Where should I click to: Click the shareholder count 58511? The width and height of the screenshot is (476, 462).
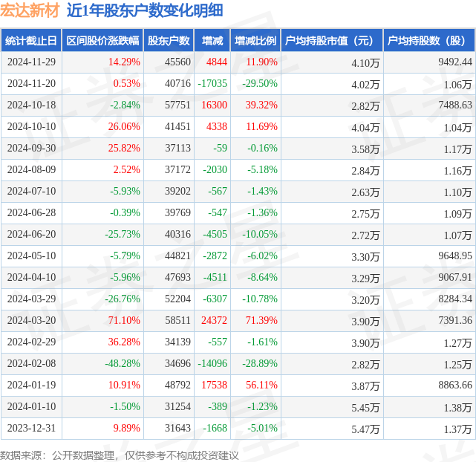(x=178, y=321)
